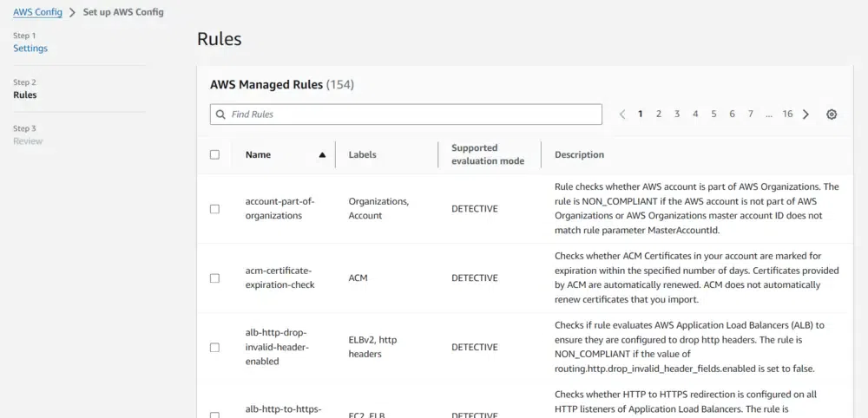Screen dimensions: 868x418
Task: Click Organizations, Account labels cell
Action: [x=378, y=208]
